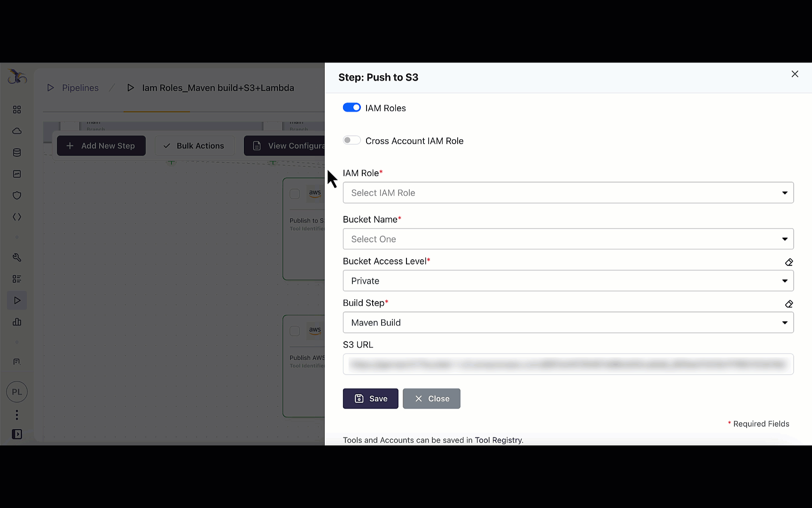Open the code brackets icon in sidebar

(x=17, y=217)
